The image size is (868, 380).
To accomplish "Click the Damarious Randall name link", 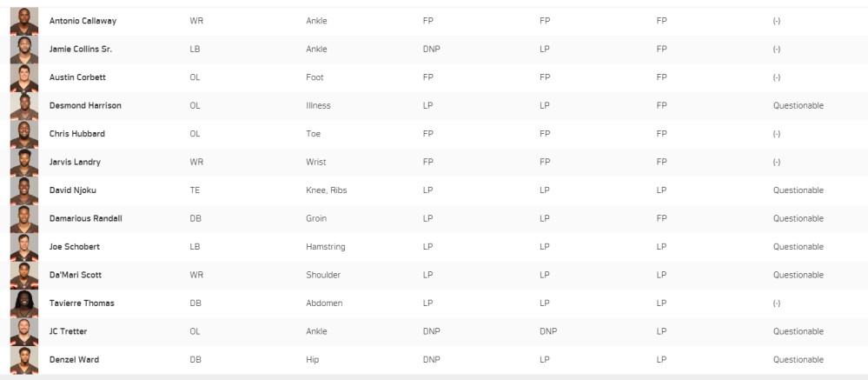I will [x=86, y=218].
